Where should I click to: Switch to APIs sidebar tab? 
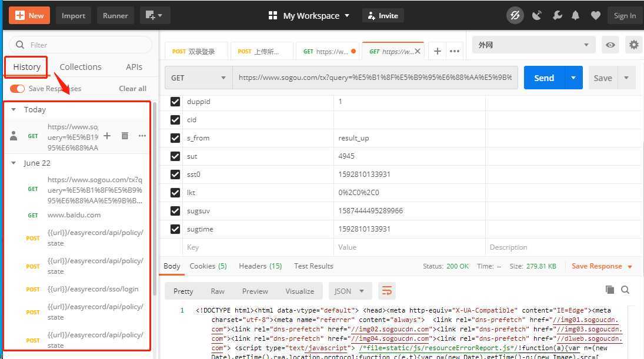134,67
